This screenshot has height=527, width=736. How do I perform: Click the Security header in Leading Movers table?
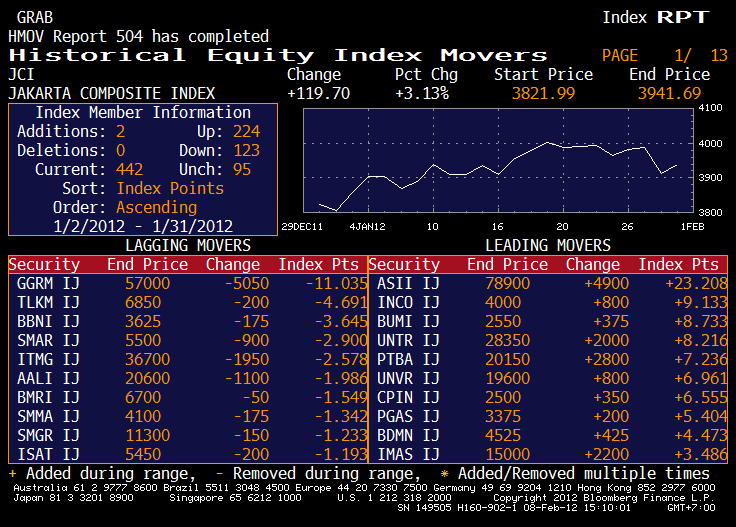[404, 265]
